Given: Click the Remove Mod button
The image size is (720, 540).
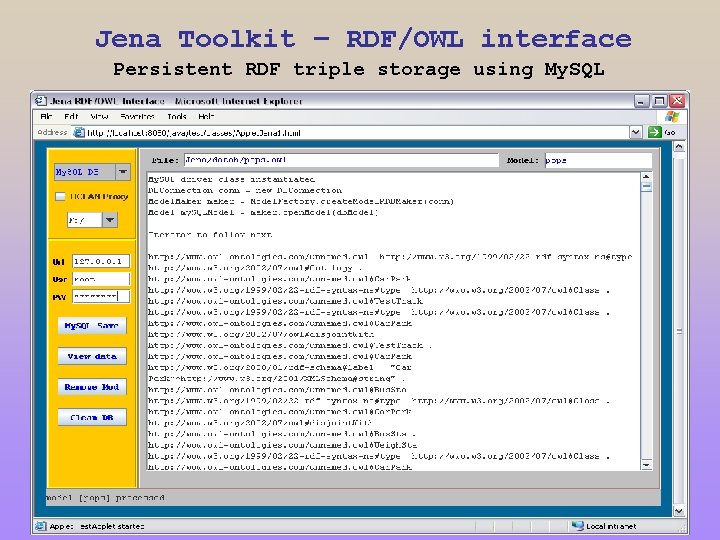Looking at the screenshot, I should click(x=92, y=387).
